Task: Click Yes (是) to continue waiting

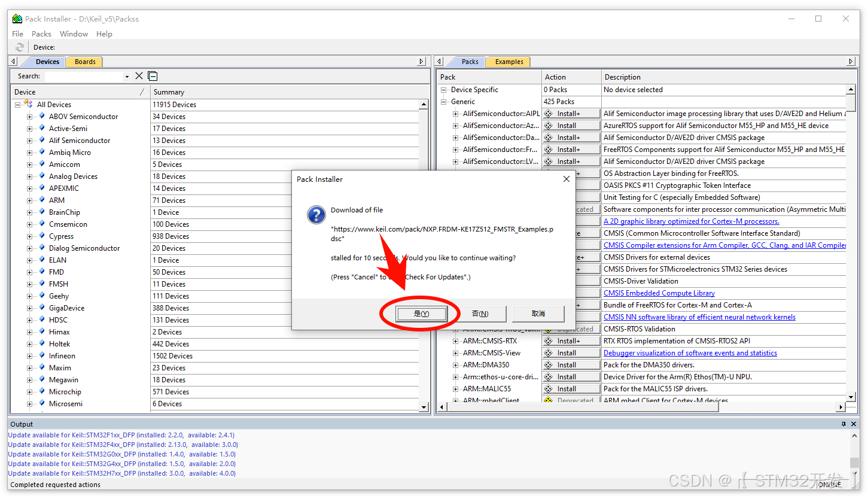Action: (422, 314)
